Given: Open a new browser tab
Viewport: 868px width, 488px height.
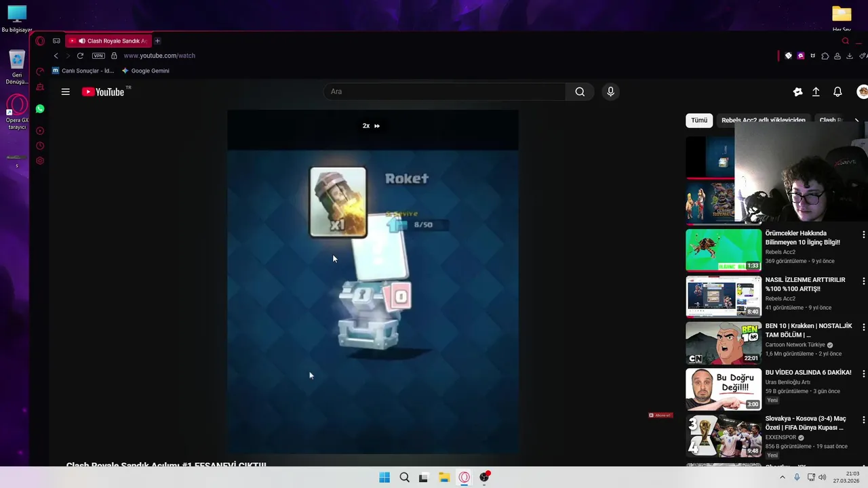Looking at the screenshot, I should (157, 41).
